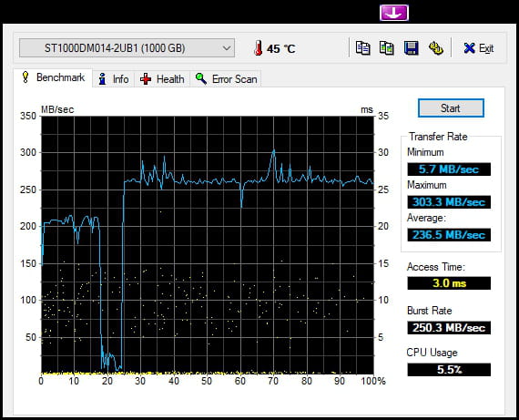The height and width of the screenshot is (420, 519).
Task: Click the Exit button text
Action: [x=486, y=48]
